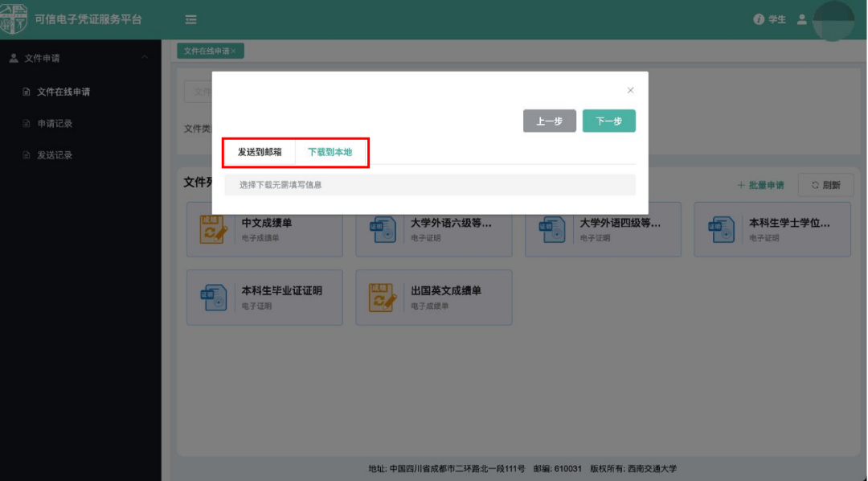Click the university logo in header

(x=14, y=18)
